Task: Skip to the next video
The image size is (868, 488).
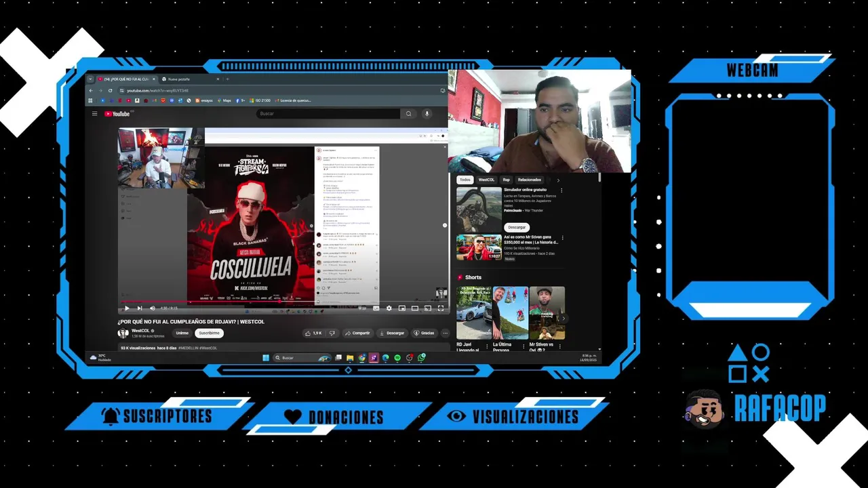Action: pyautogui.click(x=140, y=308)
